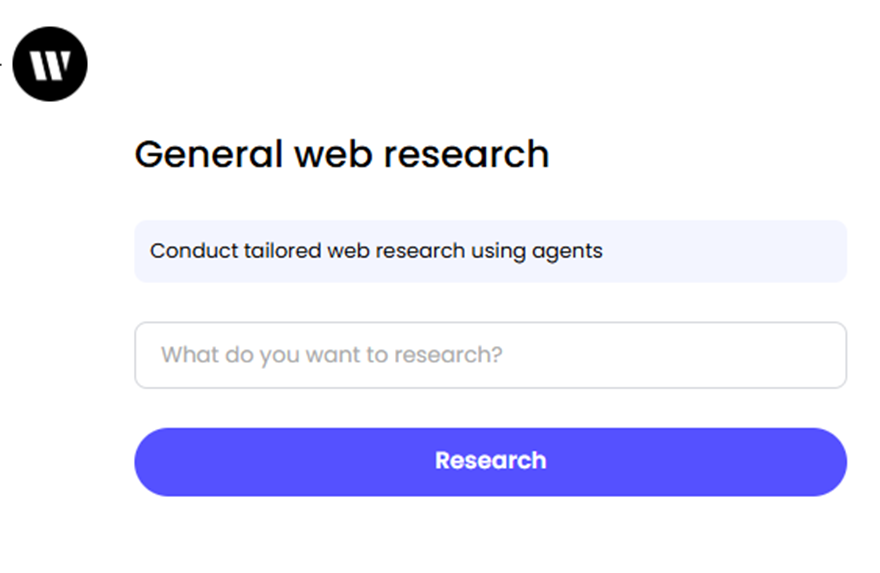880x573 pixels.
Task: Click the 'Conduct tailored web research' description banner
Action: pyautogui.click(x=491, y=251)
